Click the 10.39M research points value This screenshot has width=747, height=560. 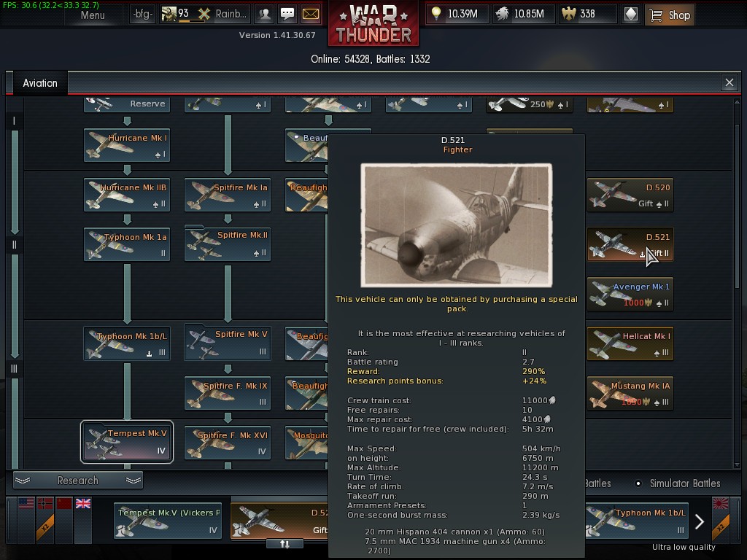pyautogui.click(x=462, y=14)
